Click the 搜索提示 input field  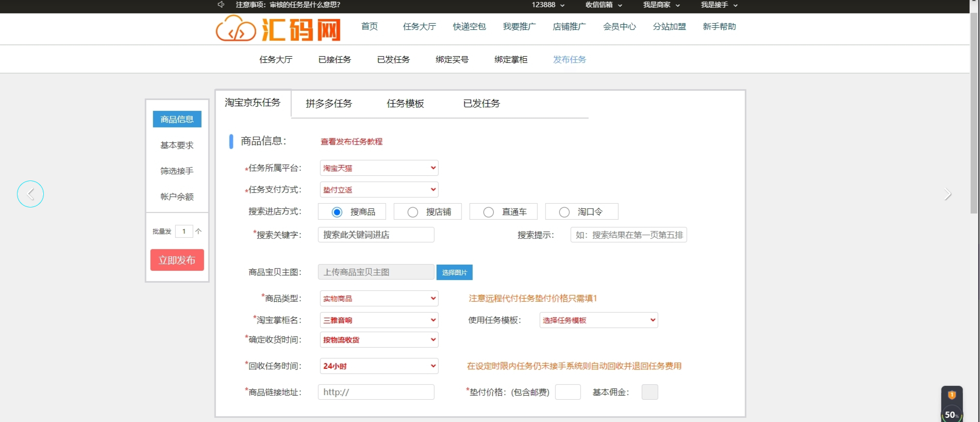(628, 235)
